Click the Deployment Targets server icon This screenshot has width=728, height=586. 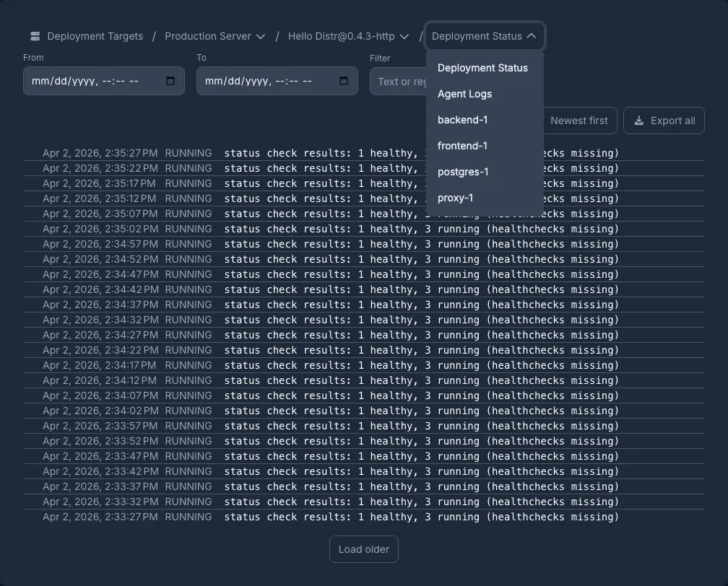point(35,36)
